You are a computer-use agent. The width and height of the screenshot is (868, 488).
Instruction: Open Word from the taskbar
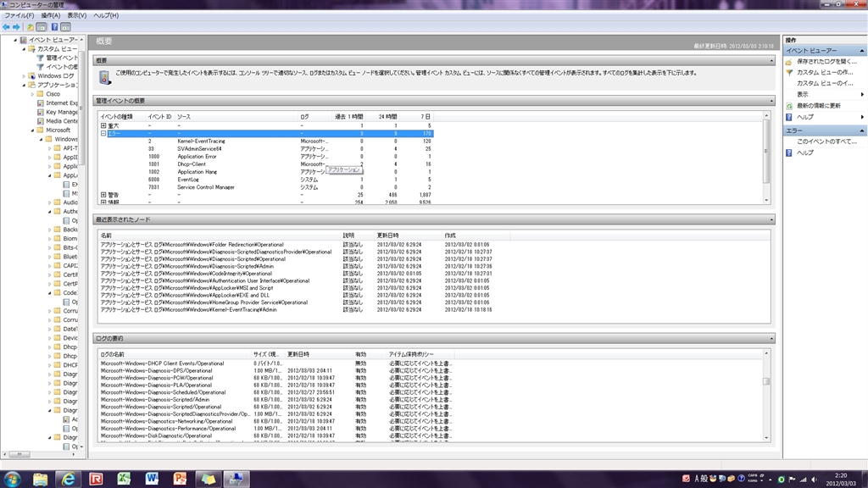tap(152, 479)
